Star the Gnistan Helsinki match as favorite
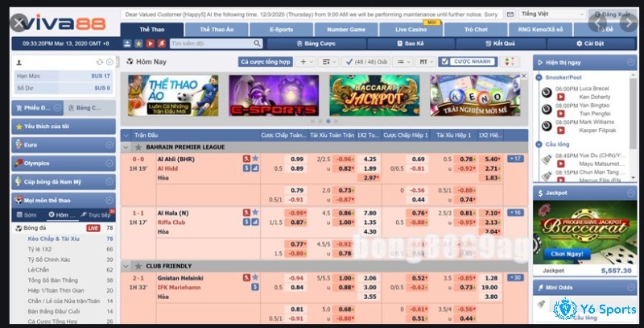Viewport: 644px width, 328px height. (x=255, y=277)
